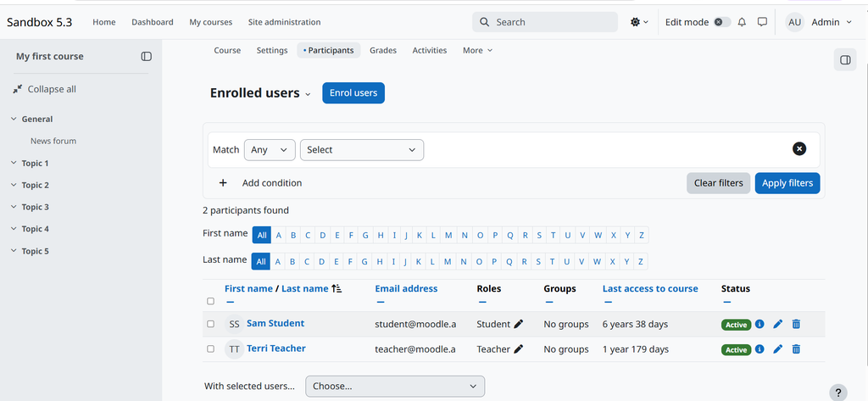The width and height of the screenshot is (868, 401).
Task: Click Sam Student's Active status badge
Action: pos(736,325)
